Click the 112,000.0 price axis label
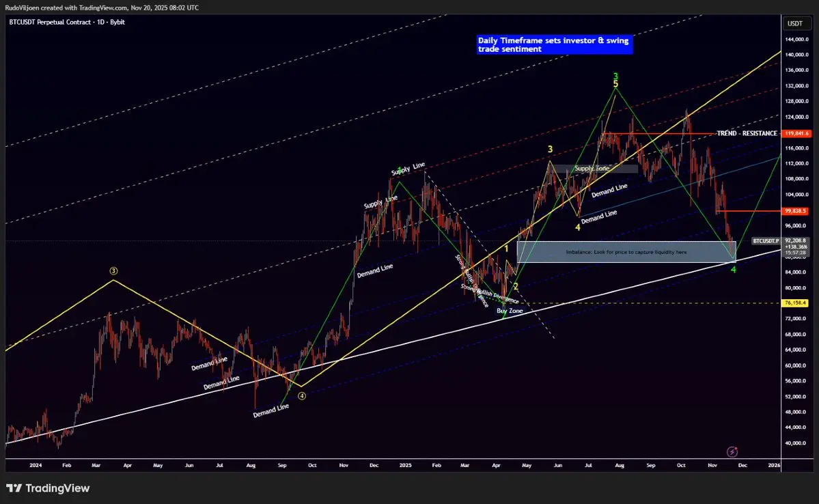 pos(796,163)
